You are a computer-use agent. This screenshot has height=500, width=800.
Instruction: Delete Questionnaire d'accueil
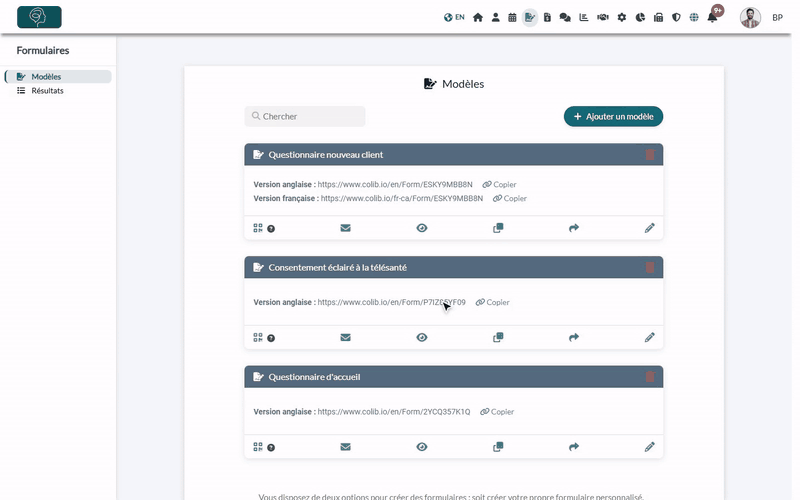pyautogui.click(x=650, y=377)
